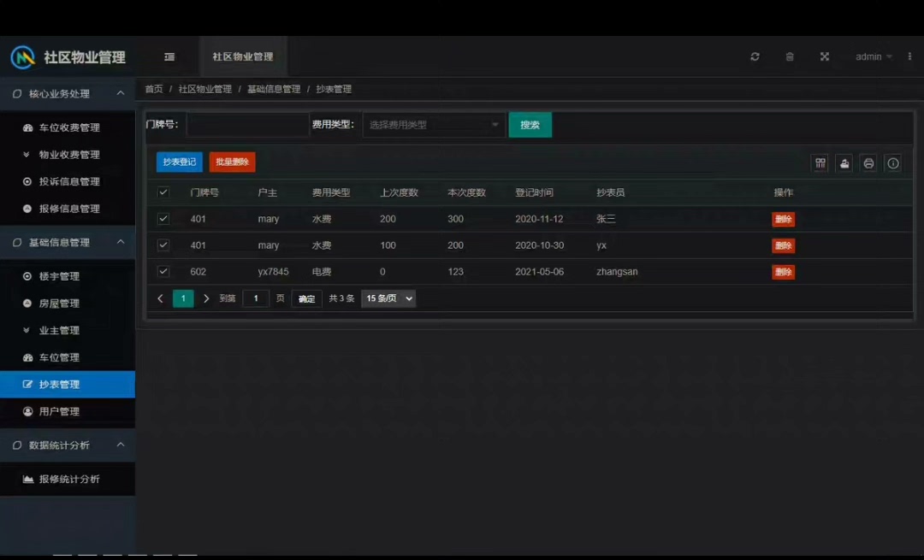The height and width of the screenshot is (560, 924).
Task: Click the info icon in table toolbar
Action: coord(893,163)
